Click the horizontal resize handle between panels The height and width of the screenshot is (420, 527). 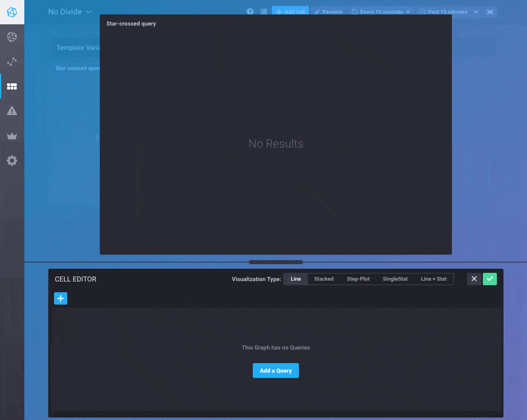coord(276,262)
